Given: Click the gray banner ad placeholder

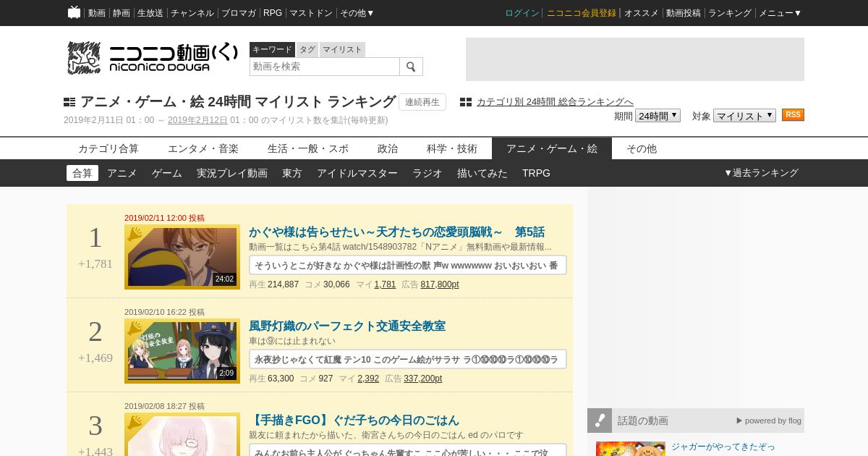Looking at the screenshot, I should [635, 59].
